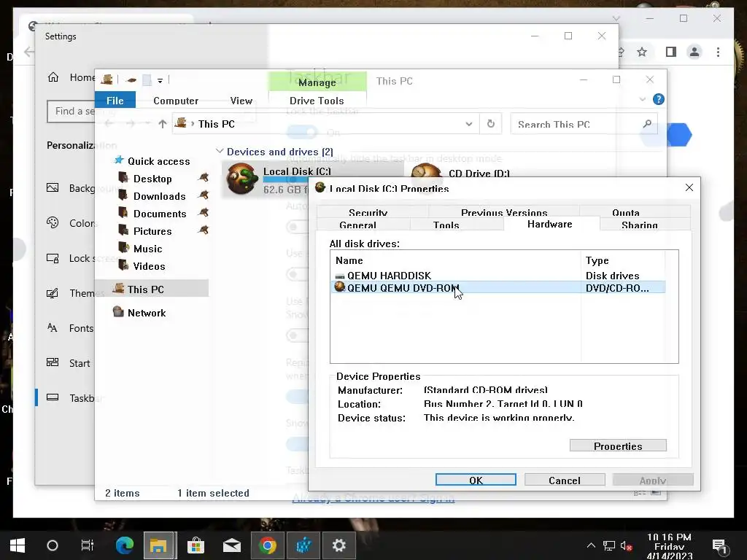Screen dimensions: 747x560
Task: Open Desktop folder in navigation pane
Action: [152, 179]
